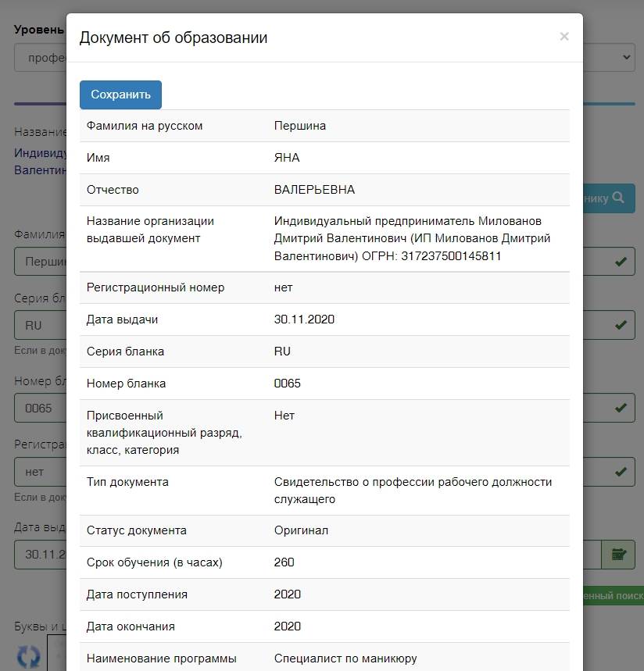Confirm Номер бланка using the checkmark icon
This screenshot has width=644, height=671.
pos(621,407)
